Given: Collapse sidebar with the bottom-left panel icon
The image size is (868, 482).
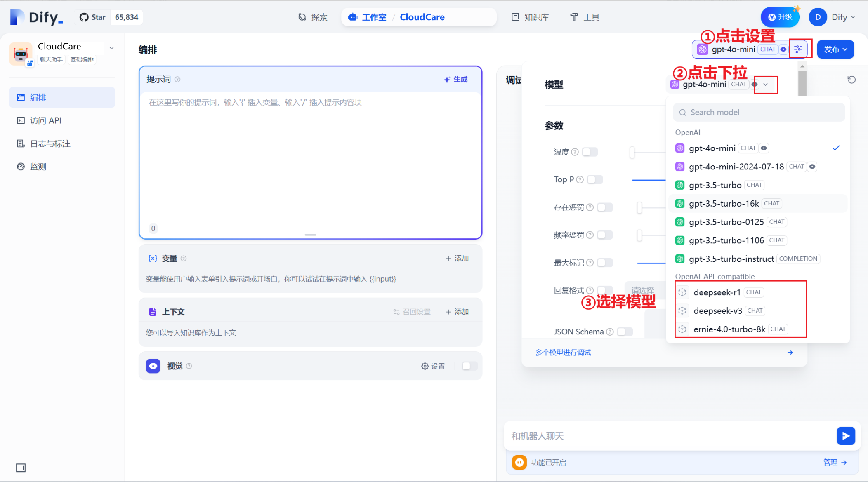Looking at the screenshot, I should (x=21, y=468).
